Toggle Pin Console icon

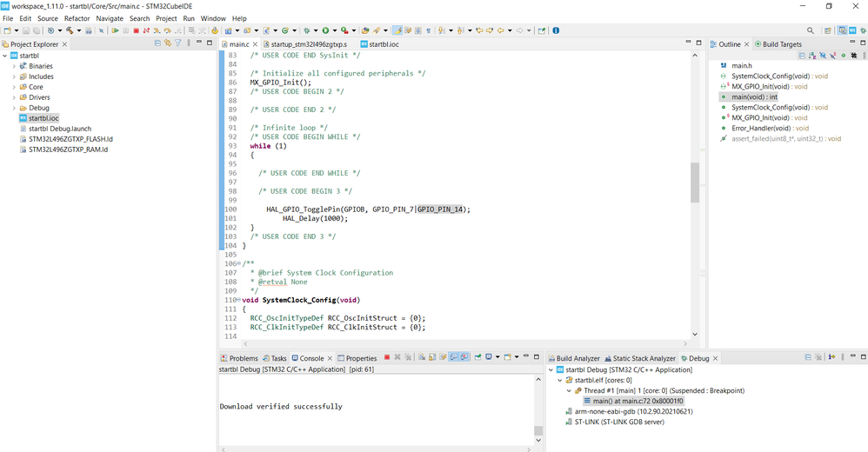point(477,357)
